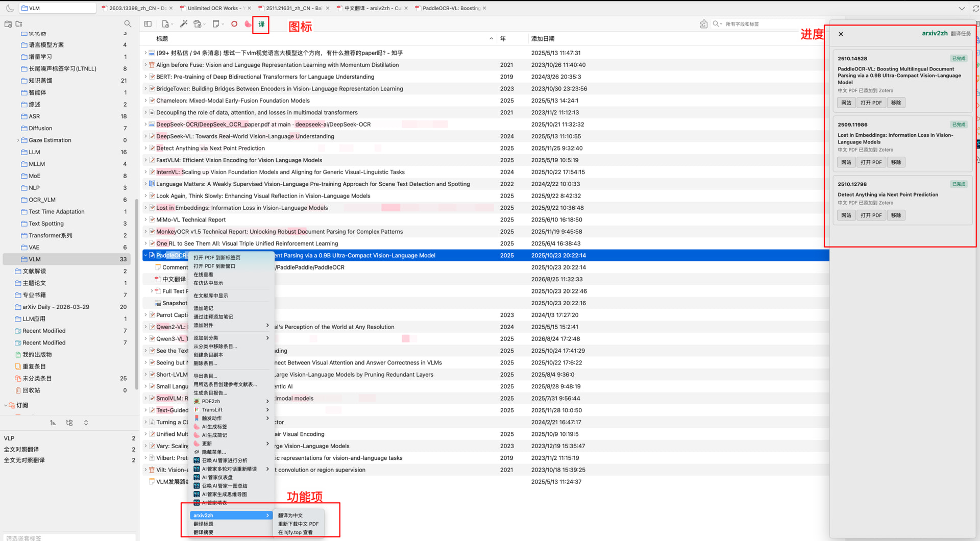
Task: Open the Add Attachment toolbar button
Action: point(199,24)
